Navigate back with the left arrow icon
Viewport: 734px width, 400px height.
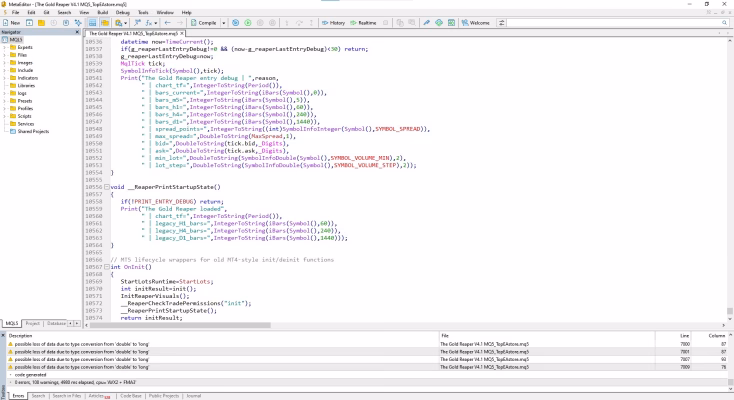click(167, 22)
